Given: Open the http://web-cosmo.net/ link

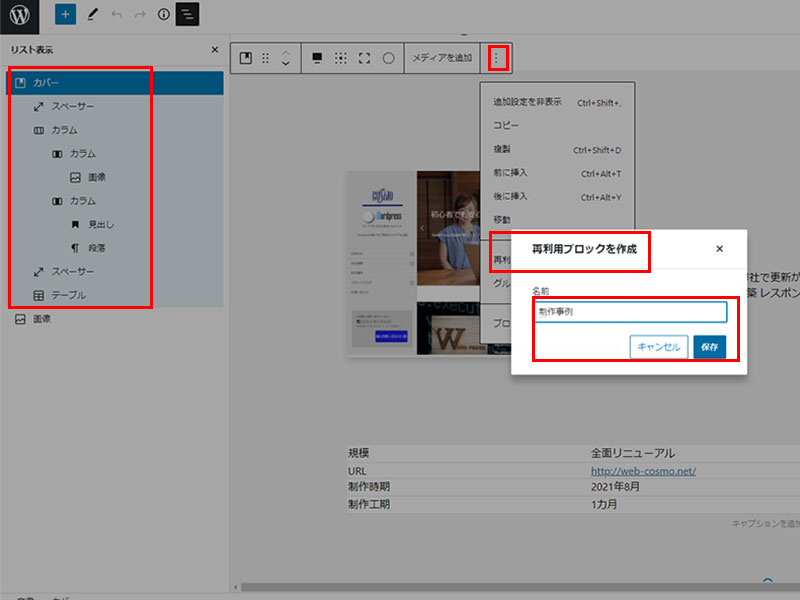Looking at the screenshot, I should point(643,471).
